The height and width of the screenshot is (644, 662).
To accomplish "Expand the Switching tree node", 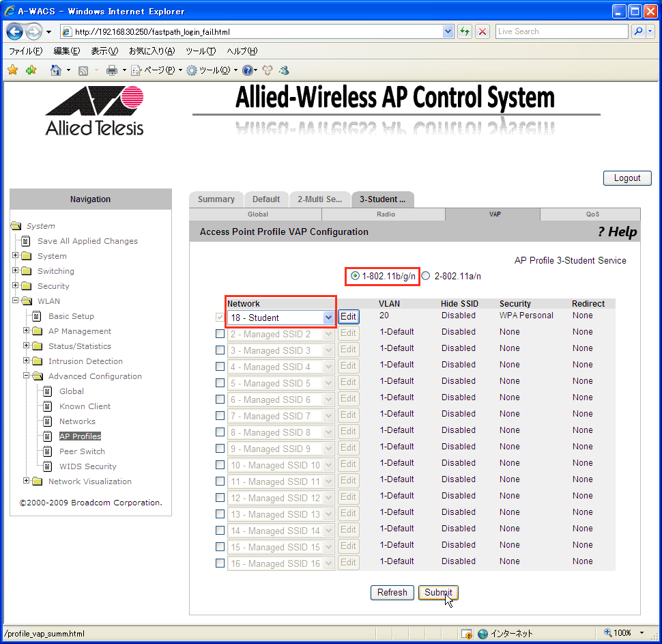I will pyautogui.click(x=15, y=270).
